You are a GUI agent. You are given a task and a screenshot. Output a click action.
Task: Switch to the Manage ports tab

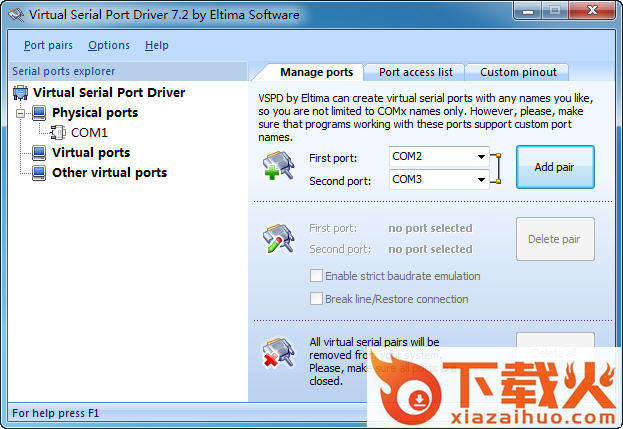point(316,72)
